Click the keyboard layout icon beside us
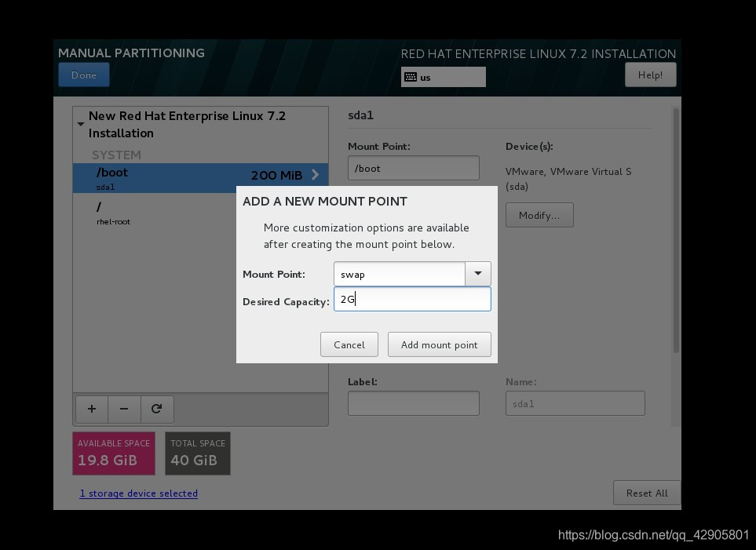This screenshot has width=756, height=550. [411, 77]
